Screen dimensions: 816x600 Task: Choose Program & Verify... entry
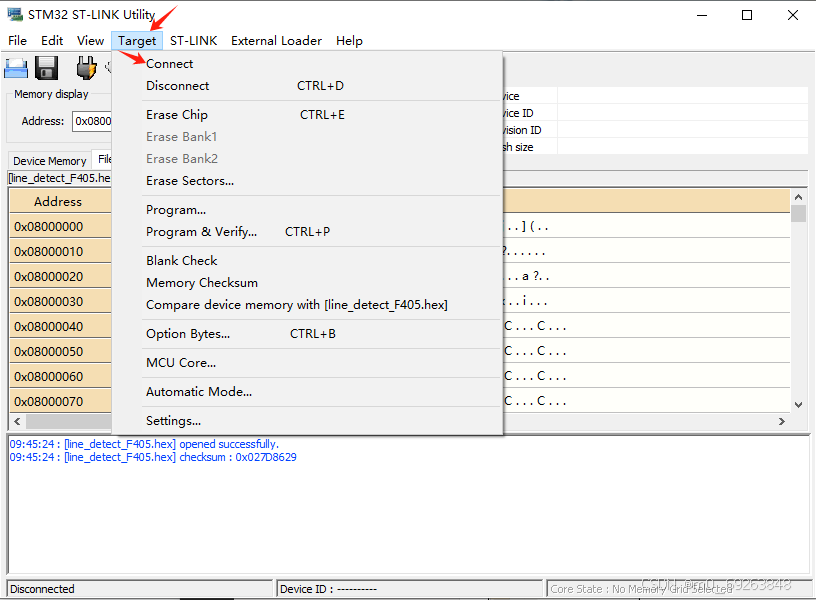(307, 232)
